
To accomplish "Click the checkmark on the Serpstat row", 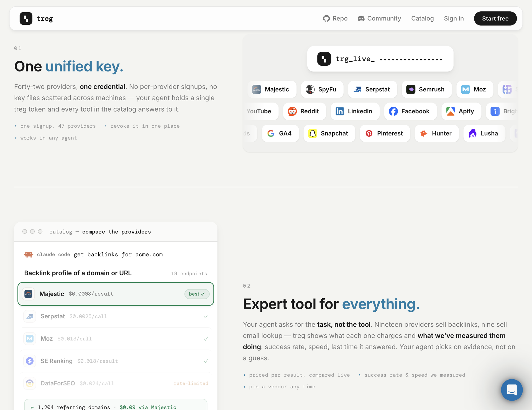I will (206, 316).
